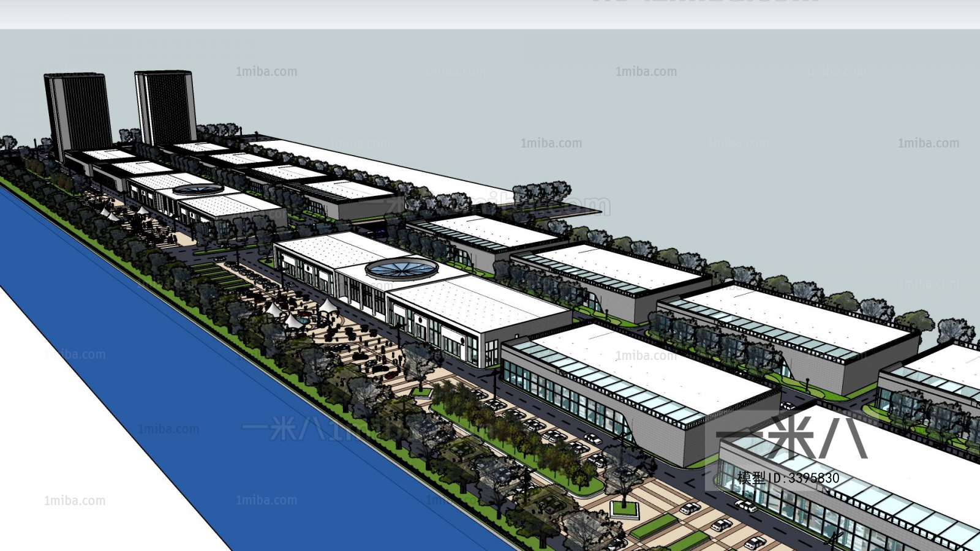Click the right dark high-rise tower
This screenshot has height=551, width=980.
pyautogui.click(x=166, y=108)
